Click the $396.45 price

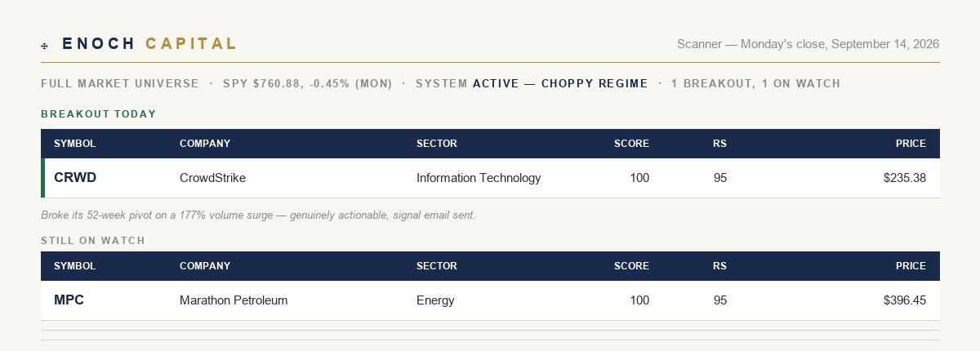[x=905, y=300]
